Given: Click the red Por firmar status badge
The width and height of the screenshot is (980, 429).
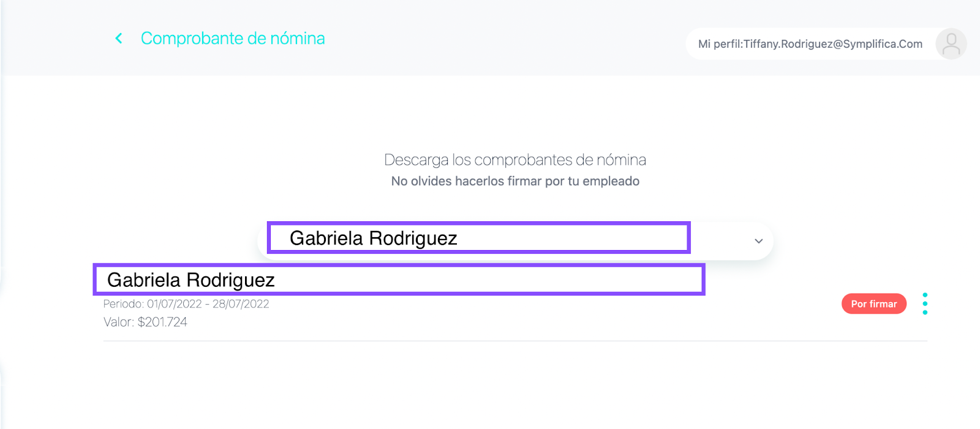Looking at the screenshot, I should [873, 304].
